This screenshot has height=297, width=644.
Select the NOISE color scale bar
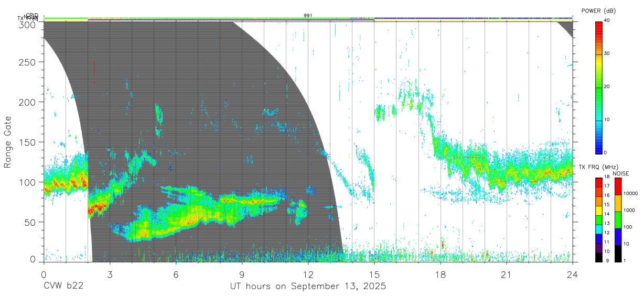(x=618, y=219)
